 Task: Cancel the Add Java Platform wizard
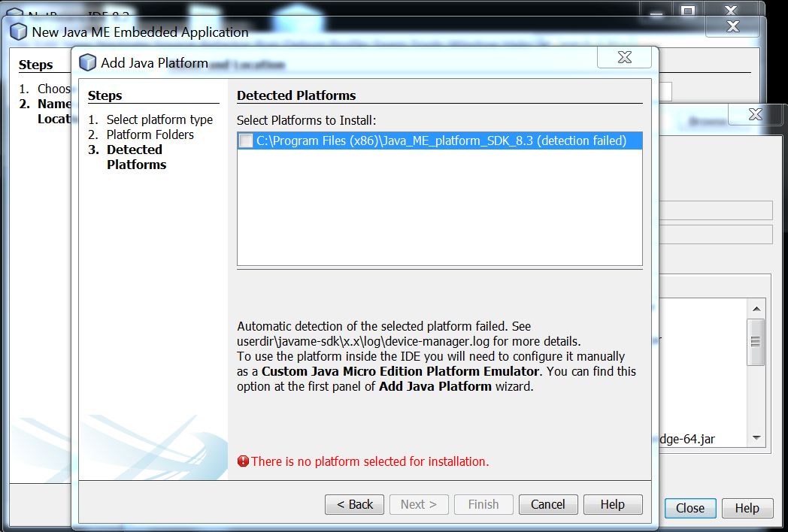(548, 504)
